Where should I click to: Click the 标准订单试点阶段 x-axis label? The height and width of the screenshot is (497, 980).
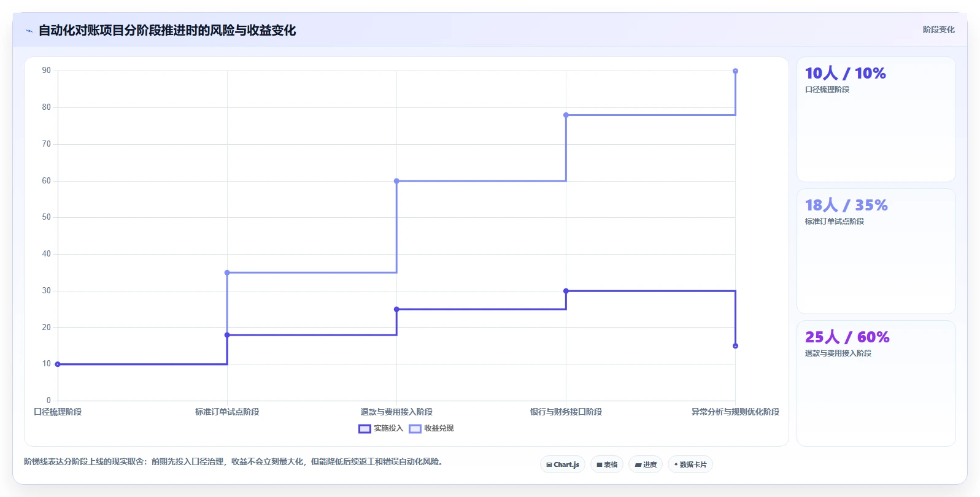(x=227, y=412)
